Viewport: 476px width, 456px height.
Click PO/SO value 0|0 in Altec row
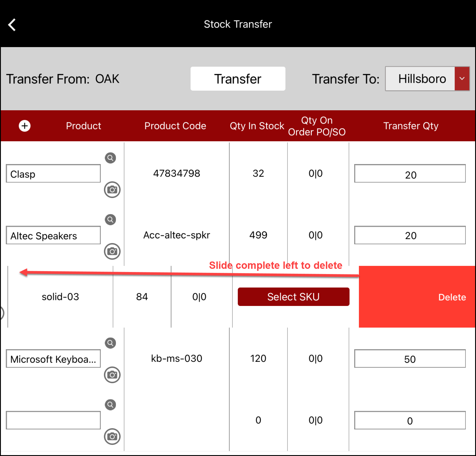[316, 235]
